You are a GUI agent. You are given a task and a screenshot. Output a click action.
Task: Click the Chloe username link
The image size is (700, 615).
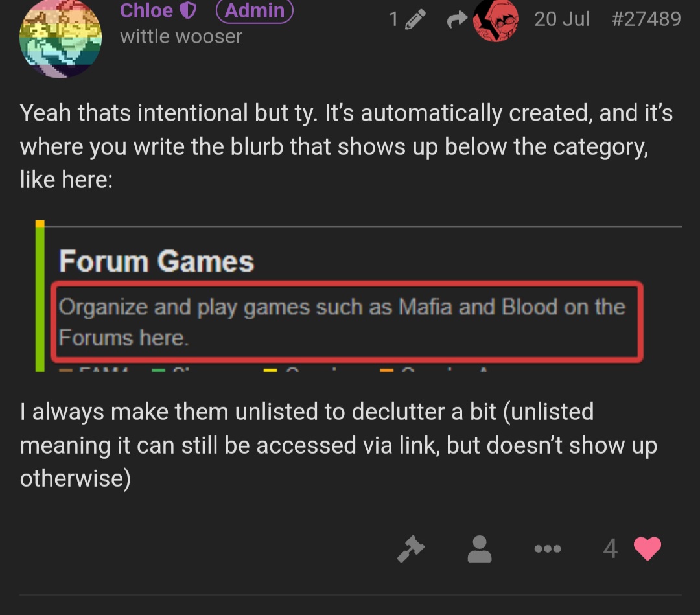146,10
